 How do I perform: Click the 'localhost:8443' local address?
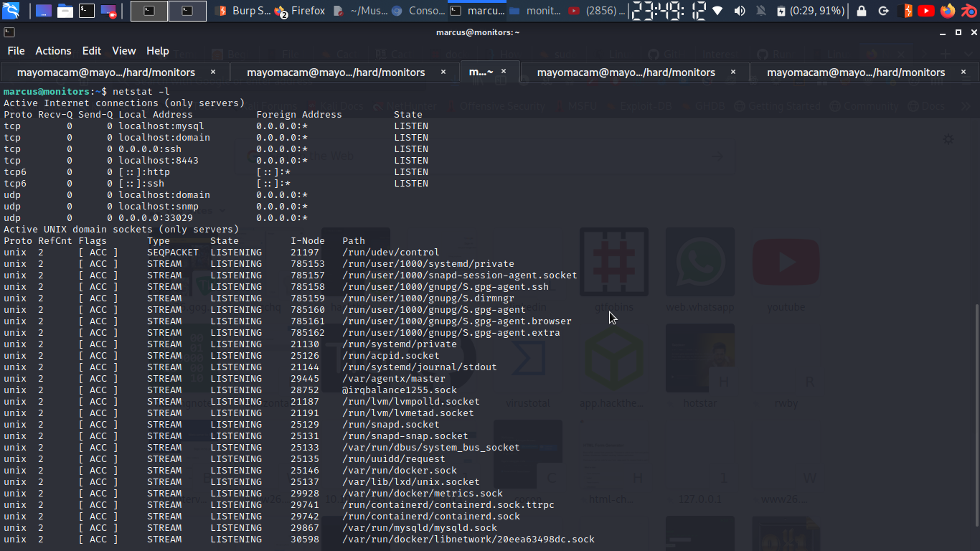(x=159, y=161)
